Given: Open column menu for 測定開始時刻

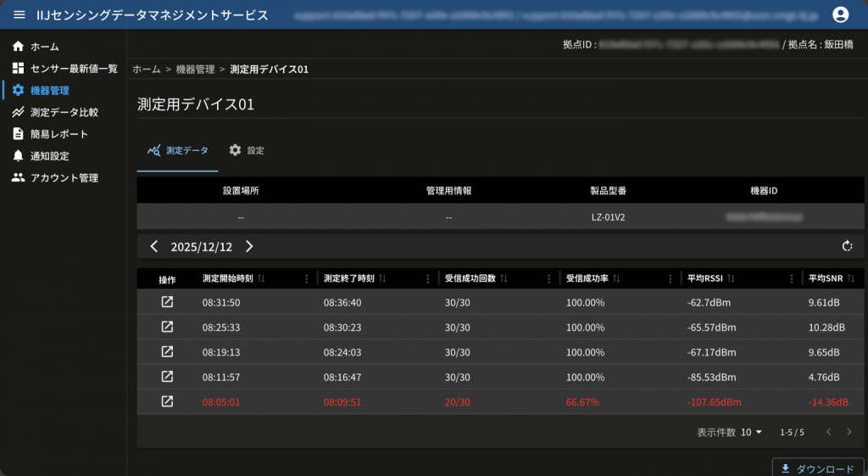Looking at the screenshot, I should tap(307, 279).
